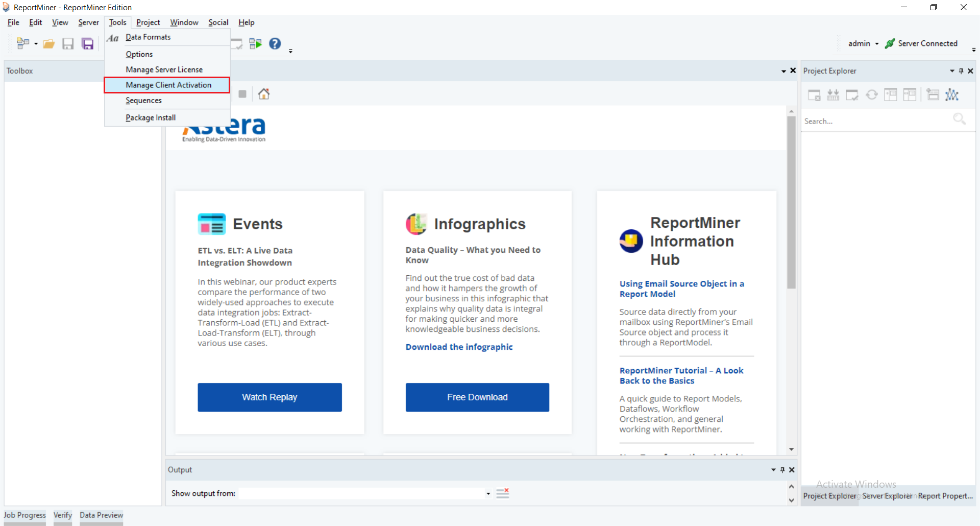Open the View menu
This screenshot has width=980, height=526.
click(60, 22)
